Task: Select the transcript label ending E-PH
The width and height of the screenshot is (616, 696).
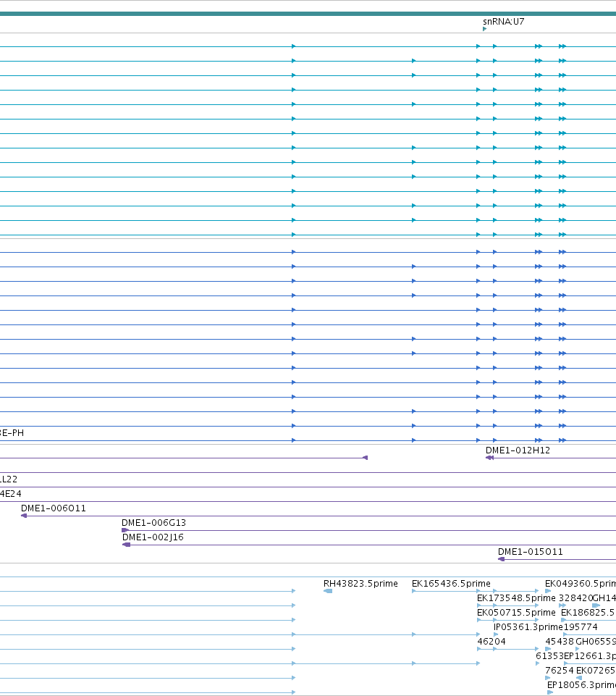Action: coord(12,433)
